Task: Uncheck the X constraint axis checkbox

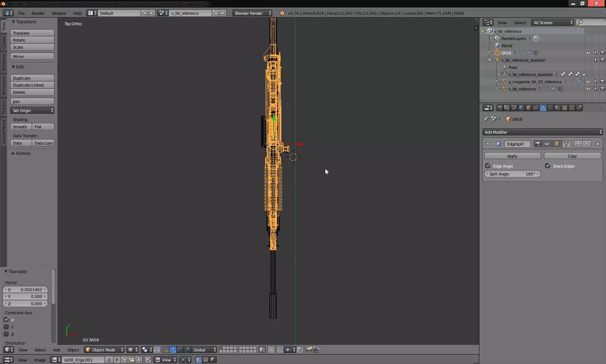Action: (6, 320)
